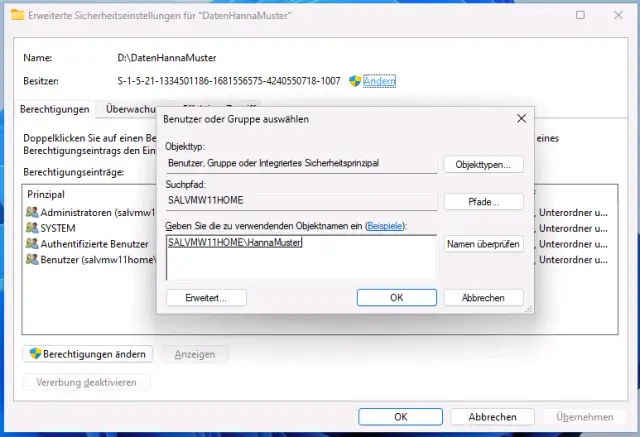The image size is (640, 437).
Task: Click the Prinzipal column header
Action: (x=46, y=194)
